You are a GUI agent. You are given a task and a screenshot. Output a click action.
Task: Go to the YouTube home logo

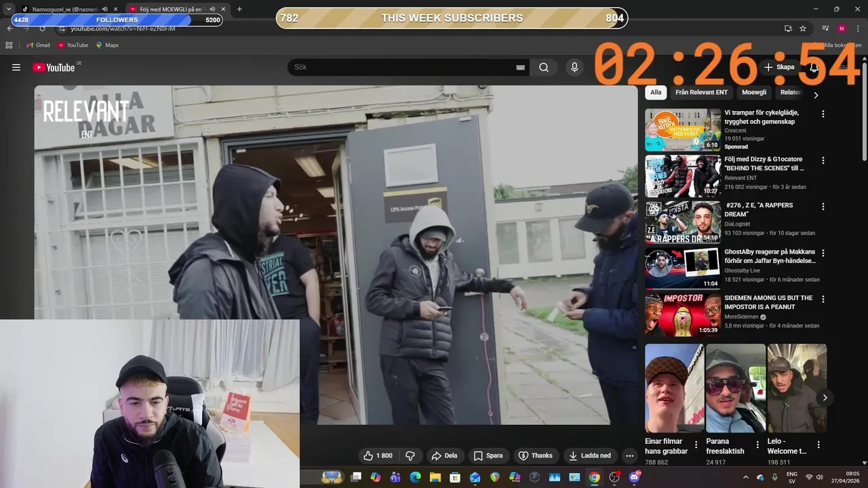54,67
